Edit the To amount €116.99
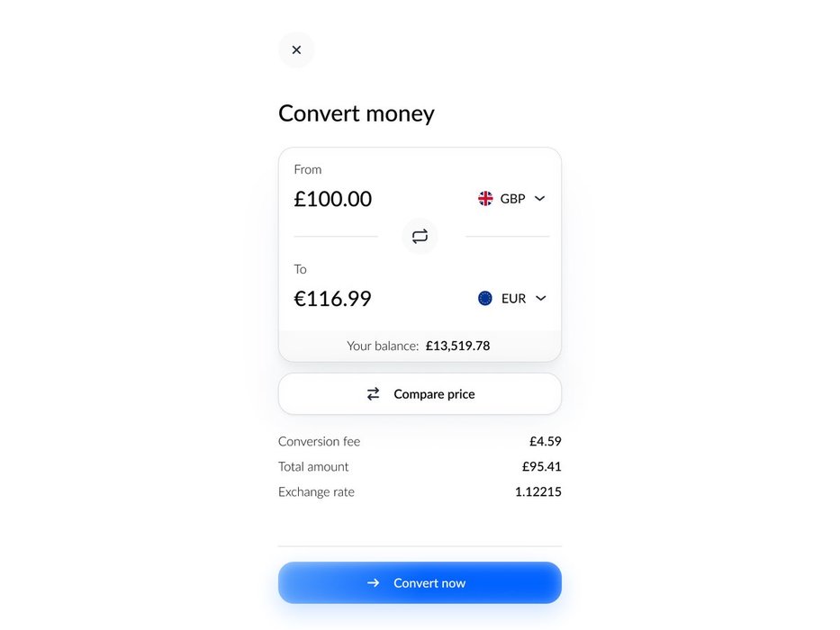The height and width of the screenshot is (630, 840). 333,299
